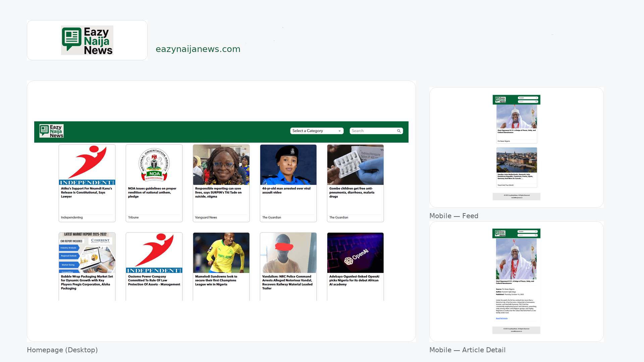Click the Gombe children drugs article image

point(356,165)
